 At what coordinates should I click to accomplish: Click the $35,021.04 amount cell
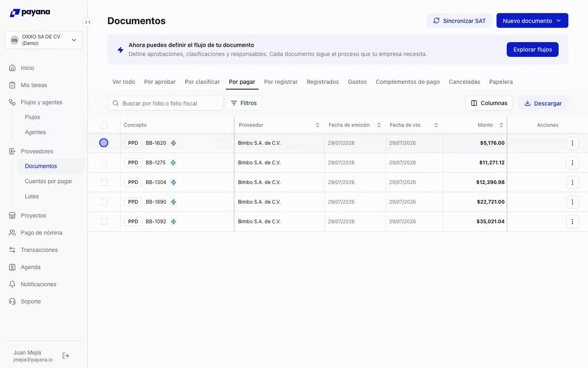tap(475, 222)
